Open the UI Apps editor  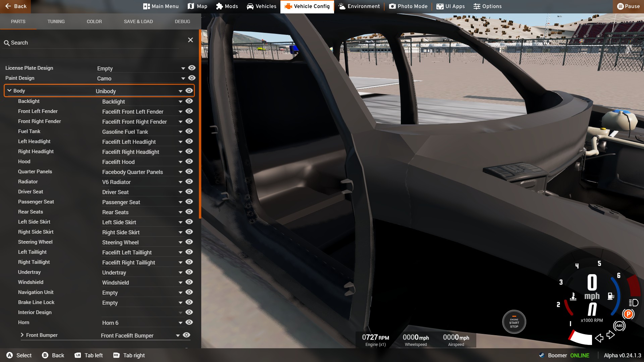pyautogui.click(x=450, y=6)
